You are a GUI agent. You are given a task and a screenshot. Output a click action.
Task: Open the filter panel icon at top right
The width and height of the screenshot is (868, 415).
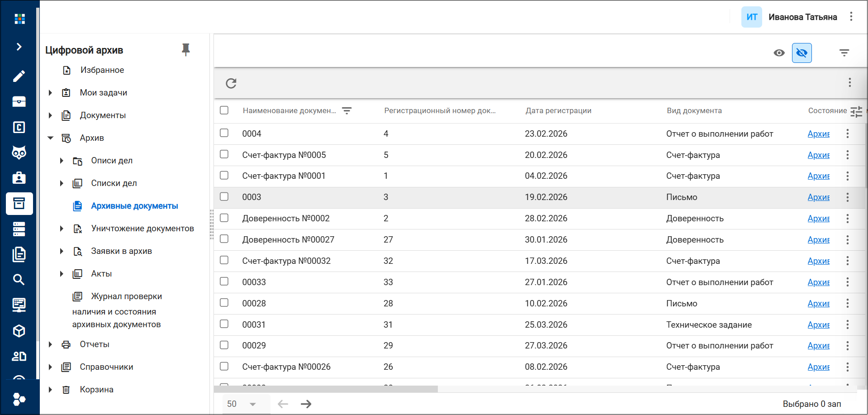[x=844, y=53]
